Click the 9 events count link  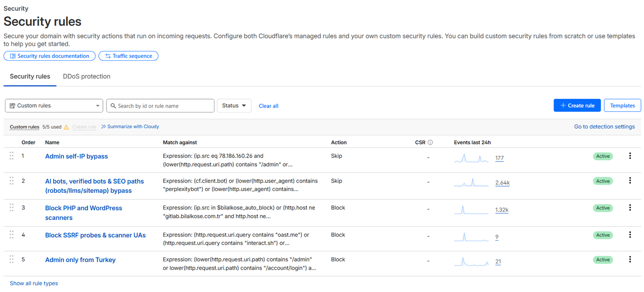tap(497, 237)
